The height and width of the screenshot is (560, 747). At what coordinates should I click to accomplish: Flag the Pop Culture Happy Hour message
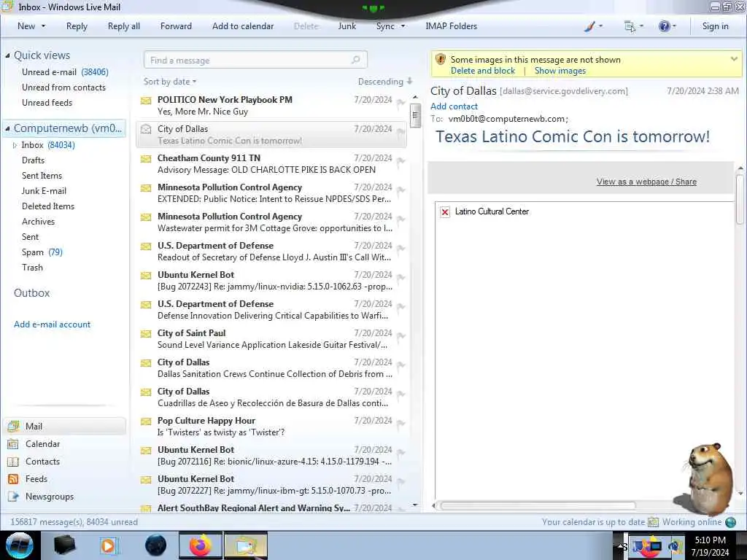[x=400, y=424]
